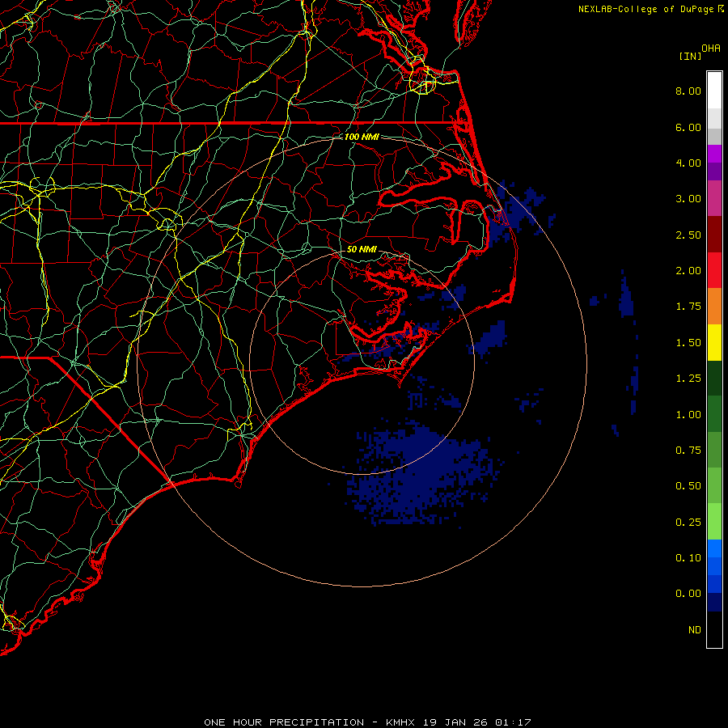Screen dimensions: 728x728
Task: Click the 0.25 legend value
Action: [x=688, y=523]
